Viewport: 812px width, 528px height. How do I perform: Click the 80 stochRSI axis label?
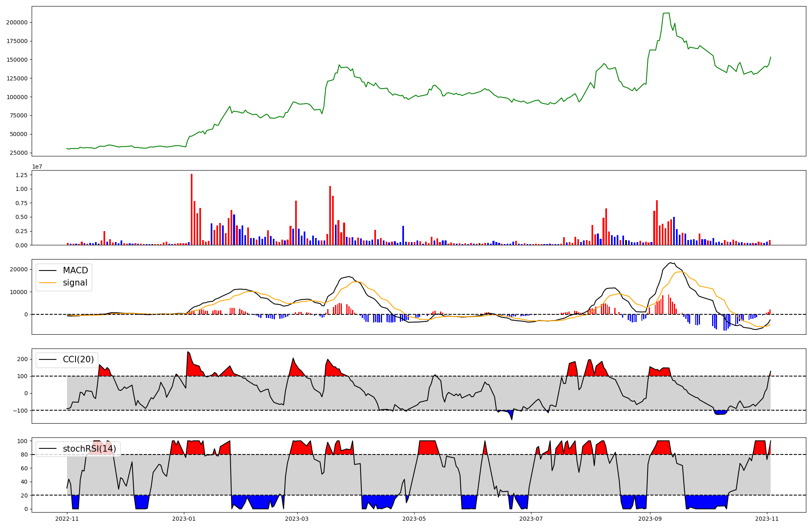pyautogui.click(x=24, y=455)
